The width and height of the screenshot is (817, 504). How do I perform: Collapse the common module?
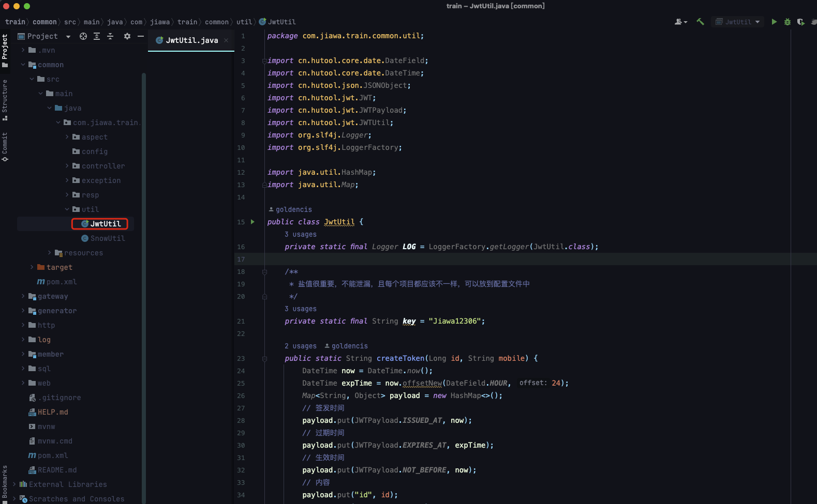[23, 65]
